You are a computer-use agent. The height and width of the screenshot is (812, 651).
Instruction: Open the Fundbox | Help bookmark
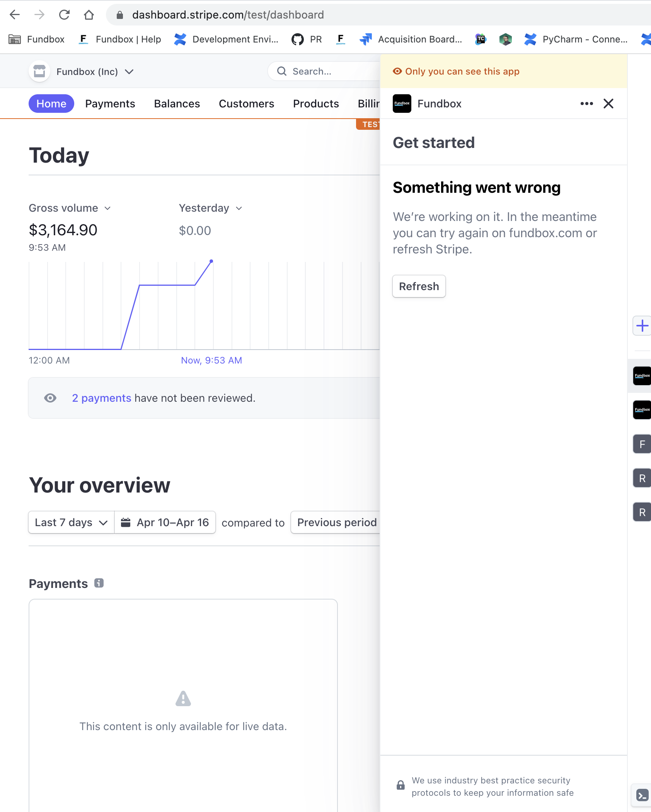(120, 39)
